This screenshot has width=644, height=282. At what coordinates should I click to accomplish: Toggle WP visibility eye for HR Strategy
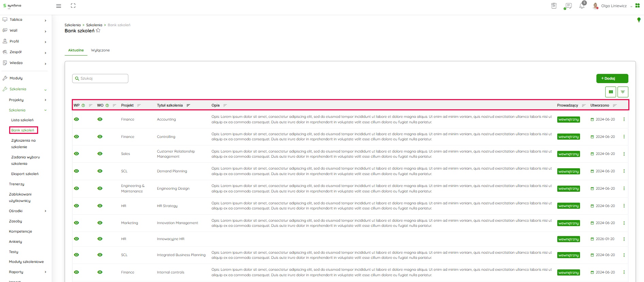(x=77, y=206)
